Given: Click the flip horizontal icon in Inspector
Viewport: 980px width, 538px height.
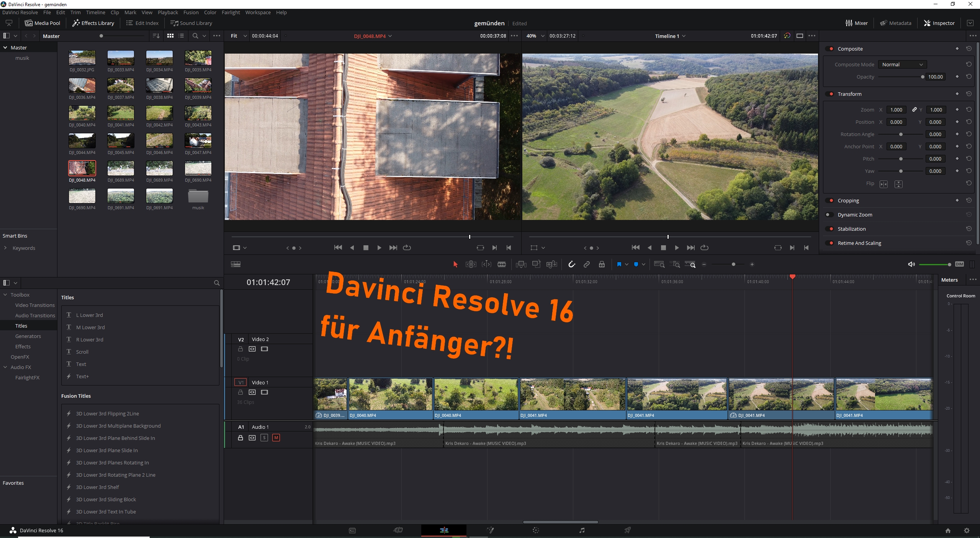Looking at the screenshot, I should tap(883, 184).
